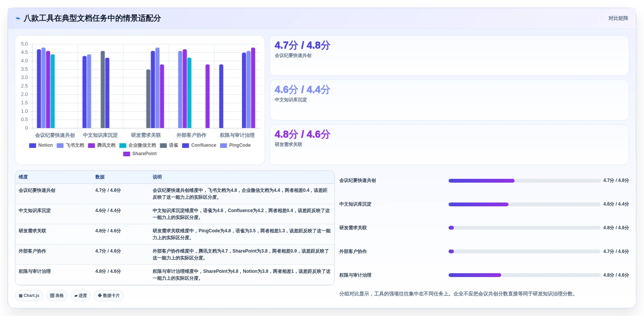Select table row 权限与审计治理
This screenshot has width=644, height=316.
[175, 275]
